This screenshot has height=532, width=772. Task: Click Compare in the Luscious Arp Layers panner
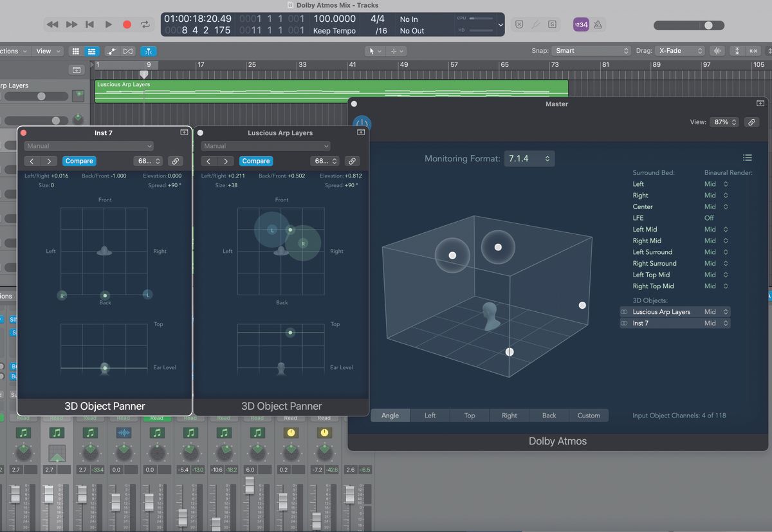pos(255,161)
